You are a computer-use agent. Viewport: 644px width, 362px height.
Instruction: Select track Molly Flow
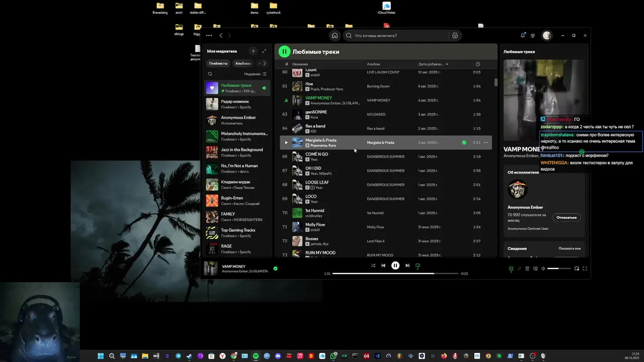[x=385, y=227]
